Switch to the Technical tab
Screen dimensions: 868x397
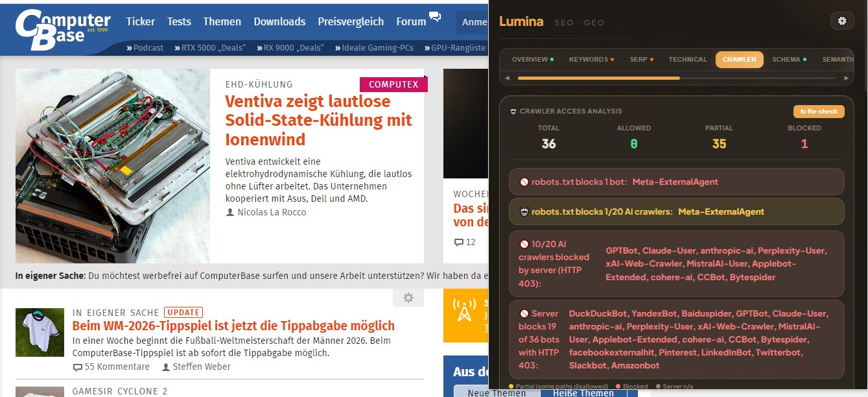click(688, 60)
